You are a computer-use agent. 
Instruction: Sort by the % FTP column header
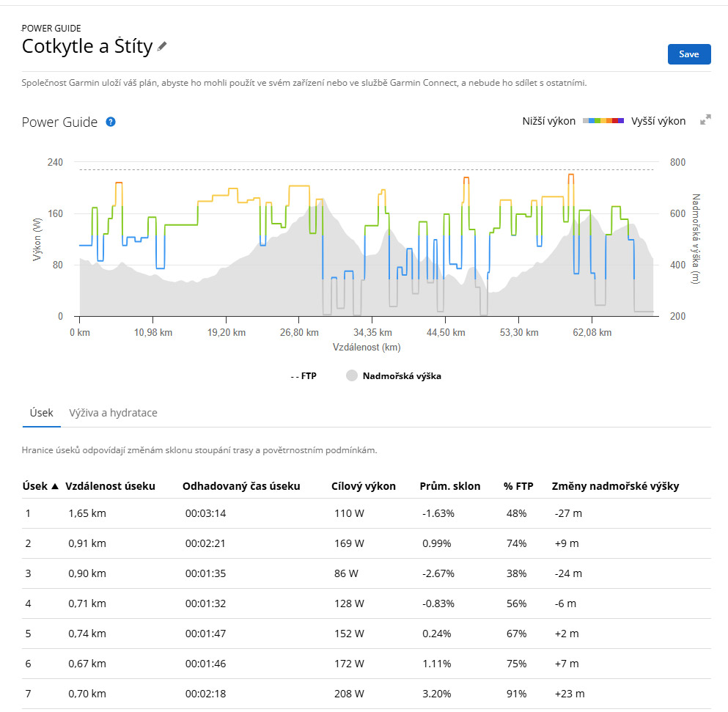point(518,486)
